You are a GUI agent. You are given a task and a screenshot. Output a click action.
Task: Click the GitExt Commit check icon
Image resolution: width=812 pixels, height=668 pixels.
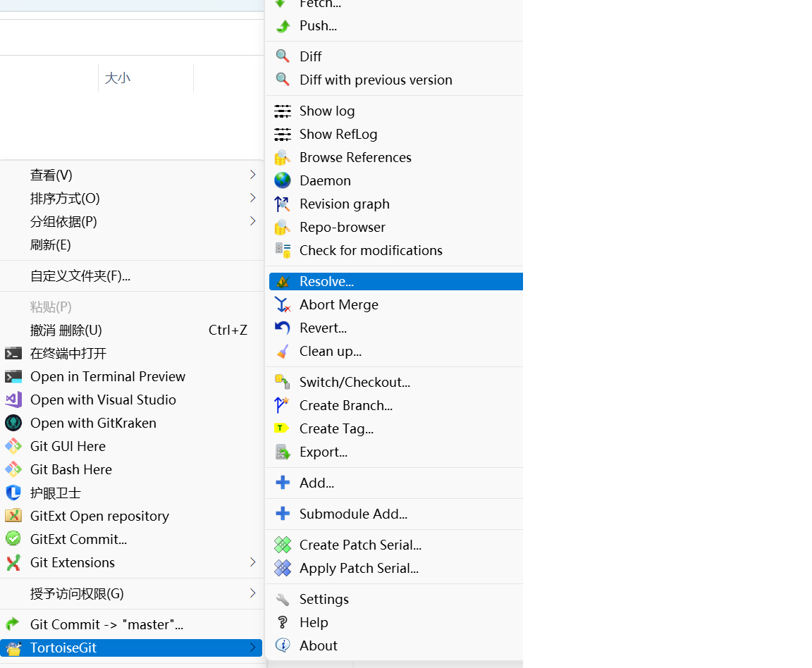pos(13,539)
